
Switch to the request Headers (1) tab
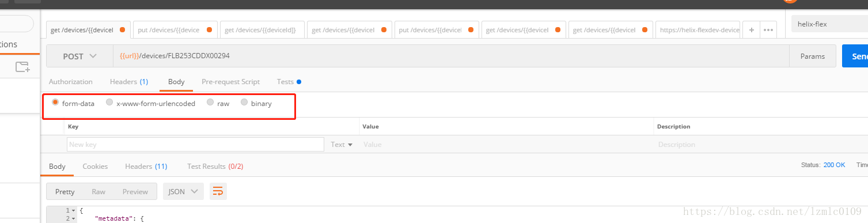pos(129,82)
